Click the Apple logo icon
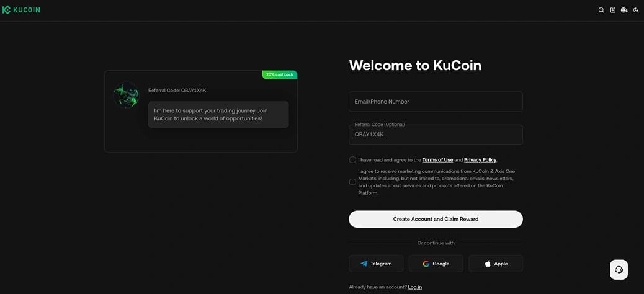Image resolution: width=644 pixels, height=294 pixels. pyautogui.click(x=488, y=264)
